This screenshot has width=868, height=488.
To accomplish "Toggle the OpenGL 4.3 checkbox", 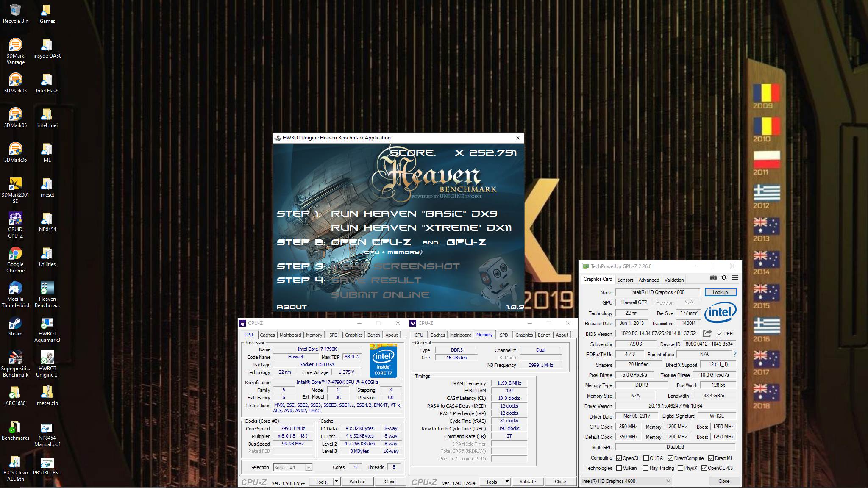I will coord(704,468).
